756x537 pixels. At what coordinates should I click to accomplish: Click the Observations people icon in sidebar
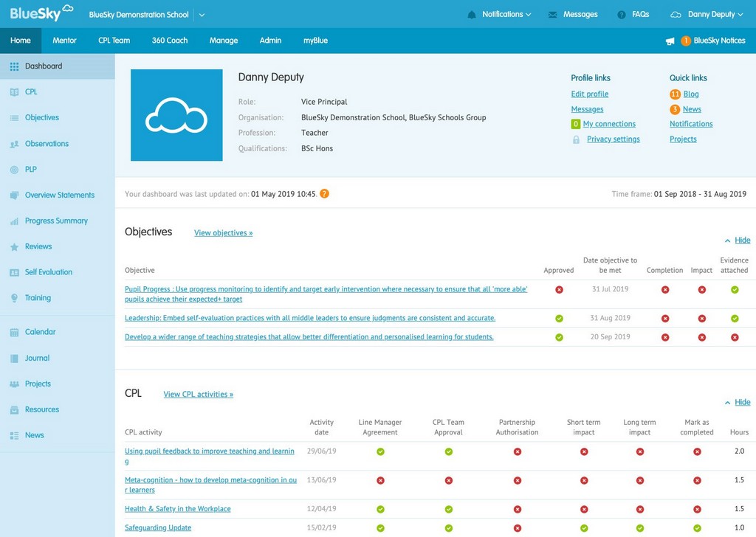tap(15, 144)
